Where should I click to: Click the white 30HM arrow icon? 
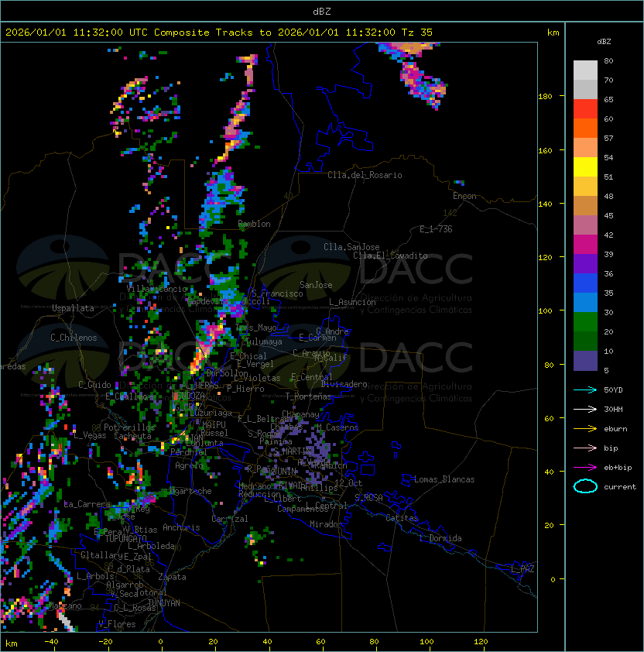coord(585,409)
